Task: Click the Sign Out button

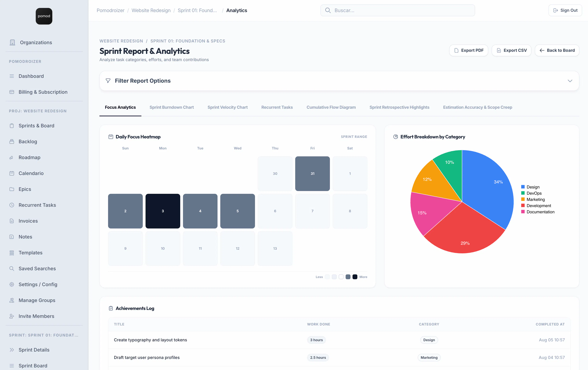Action: click(x=565, y=10)
